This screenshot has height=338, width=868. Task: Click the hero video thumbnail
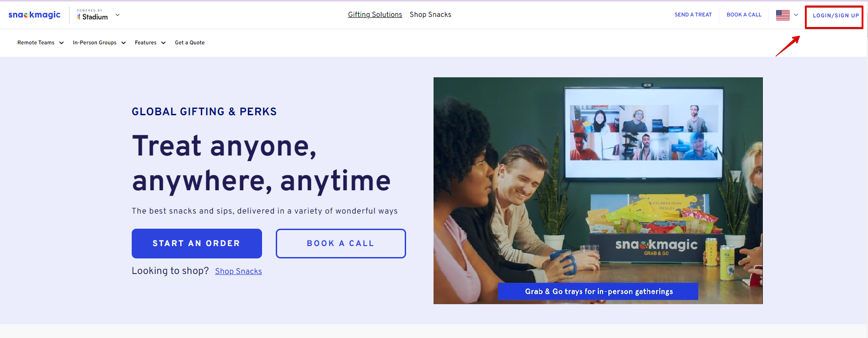click(x=598, y=191)
